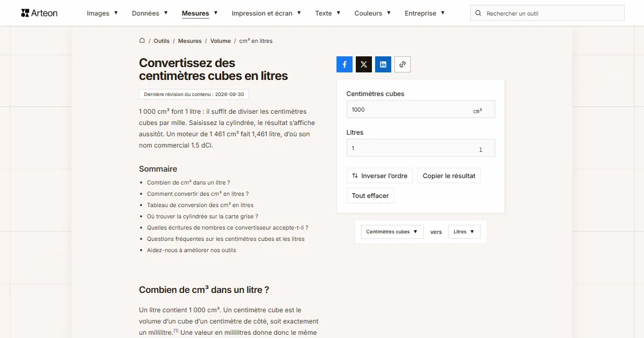644x338 pixels.
Task: Open footnote reference [1]
Action: (x=176, y=331)
